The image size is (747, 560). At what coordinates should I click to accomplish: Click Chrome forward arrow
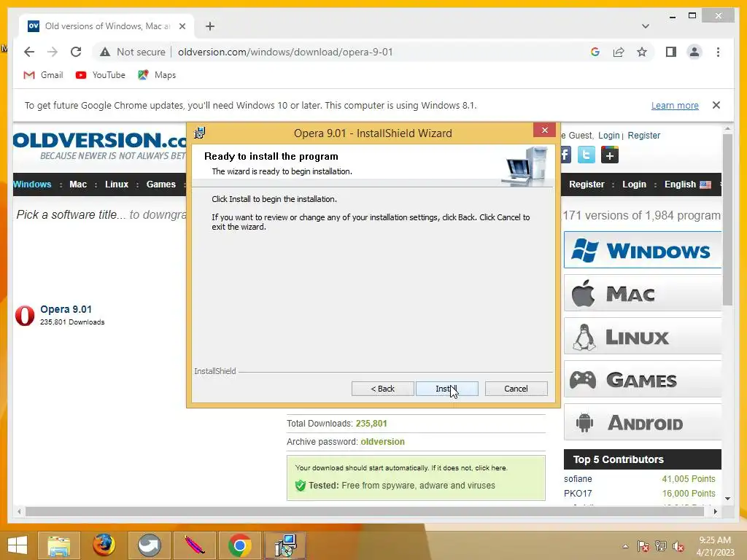(53, 52)
